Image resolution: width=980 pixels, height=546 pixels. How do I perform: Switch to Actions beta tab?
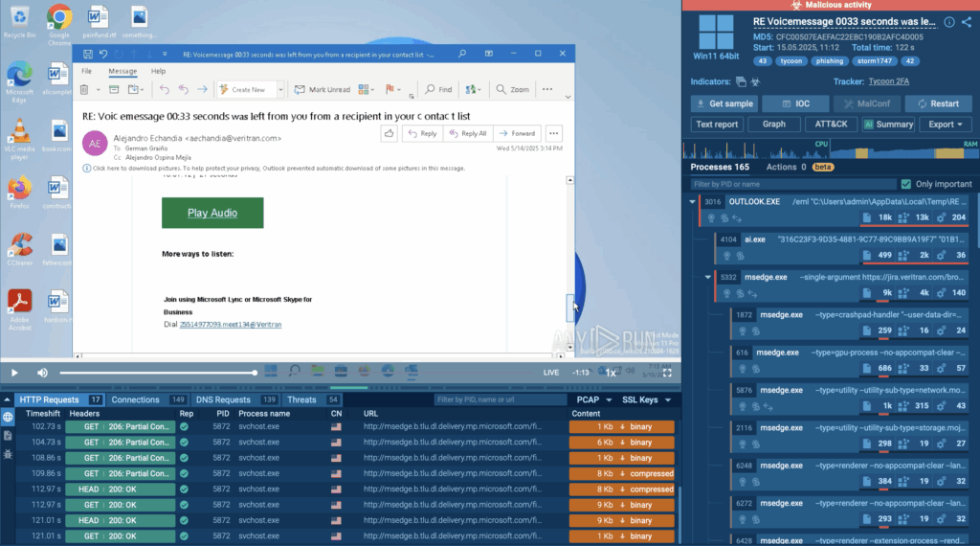pos(799,167)
